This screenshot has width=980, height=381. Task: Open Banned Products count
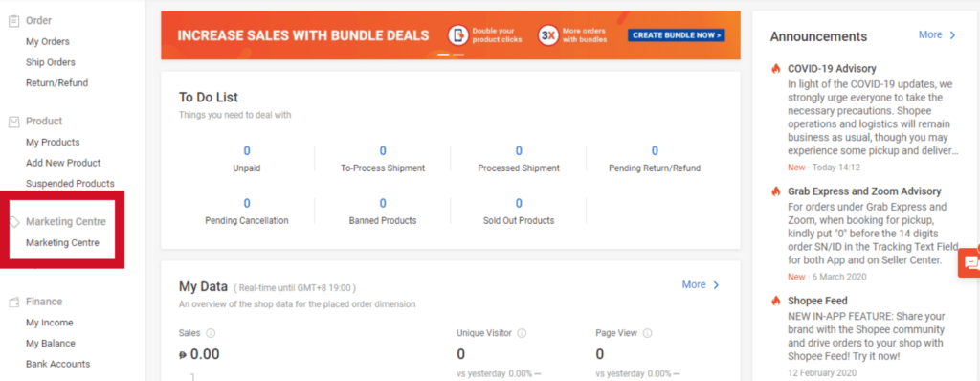pos(383,203)
